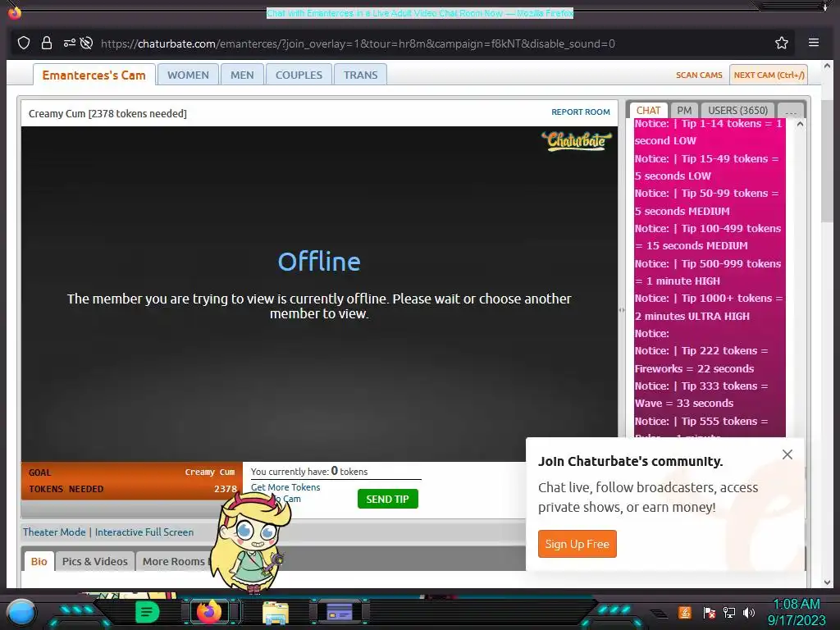Click the Get More Tokens link

[x=285, y=487]
